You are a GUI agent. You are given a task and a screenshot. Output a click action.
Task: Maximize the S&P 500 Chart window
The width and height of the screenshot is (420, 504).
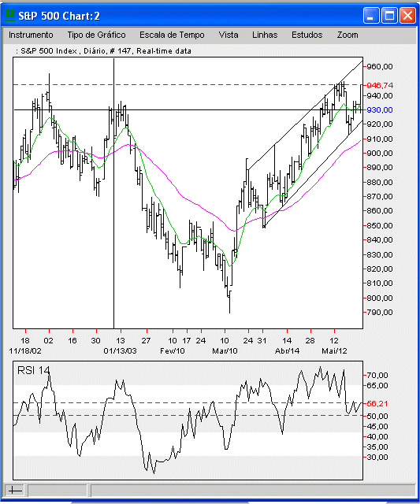[389, 16]
